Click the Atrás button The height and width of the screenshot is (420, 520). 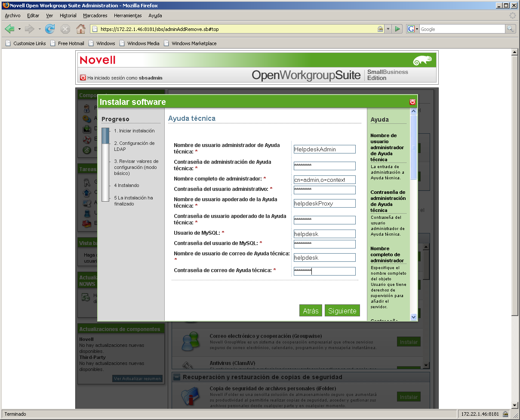[311, 310]
